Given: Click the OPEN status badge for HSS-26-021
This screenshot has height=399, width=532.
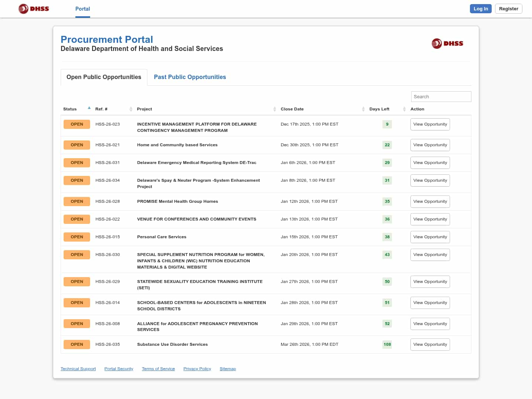Looking at the screenshot, I should point(77,145).
